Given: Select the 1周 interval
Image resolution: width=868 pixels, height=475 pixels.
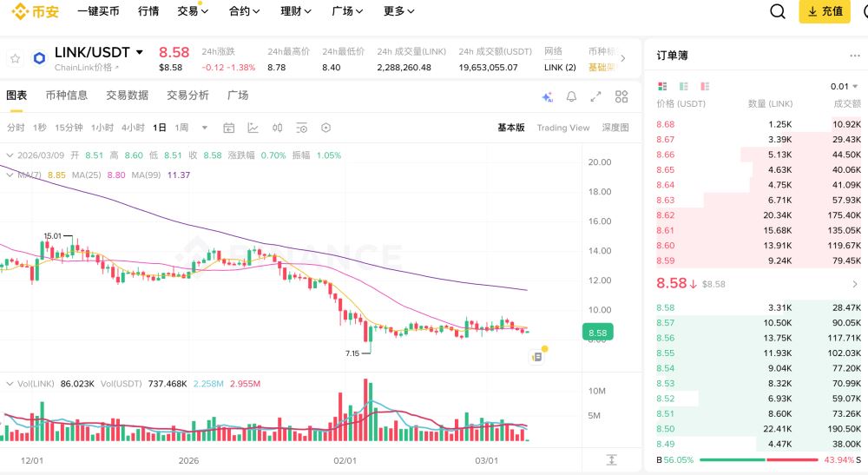Looking at the screenshot, I should tap(181, 128).
